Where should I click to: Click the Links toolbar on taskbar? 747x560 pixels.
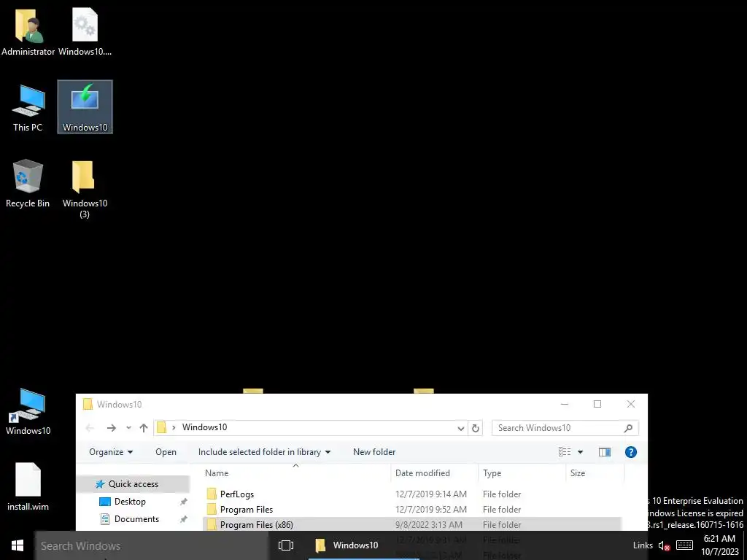(643, 545)
